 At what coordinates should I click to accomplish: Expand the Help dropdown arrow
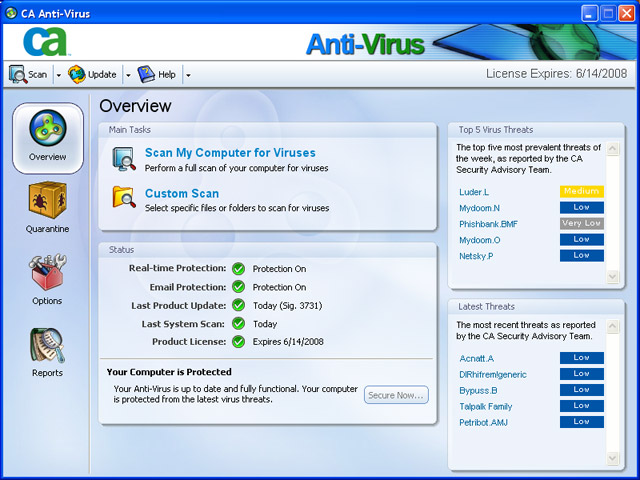pos(188,75)
